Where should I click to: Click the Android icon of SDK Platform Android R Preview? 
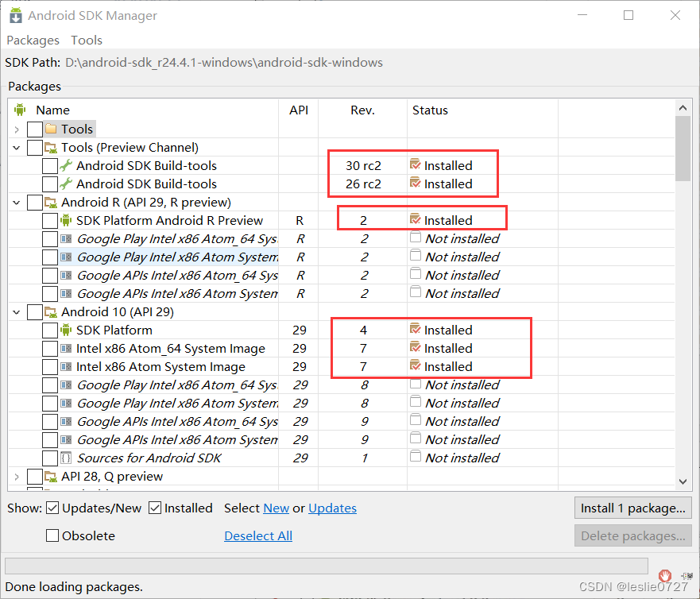coord(66,221)
